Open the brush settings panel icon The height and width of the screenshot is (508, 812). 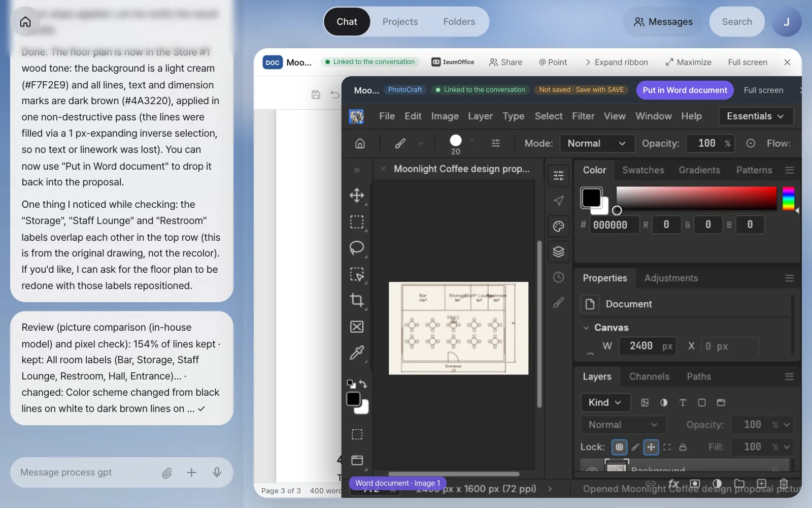click(558, 303)
